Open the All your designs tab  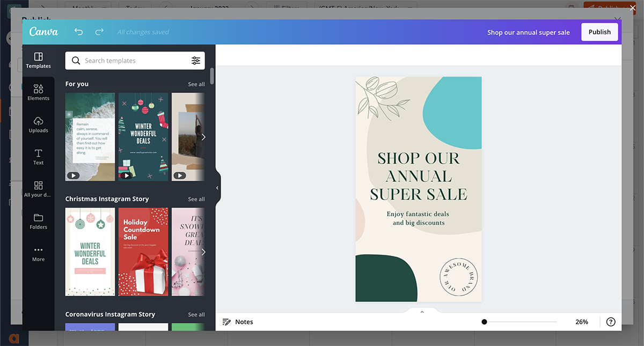click(x=38, y=189)
